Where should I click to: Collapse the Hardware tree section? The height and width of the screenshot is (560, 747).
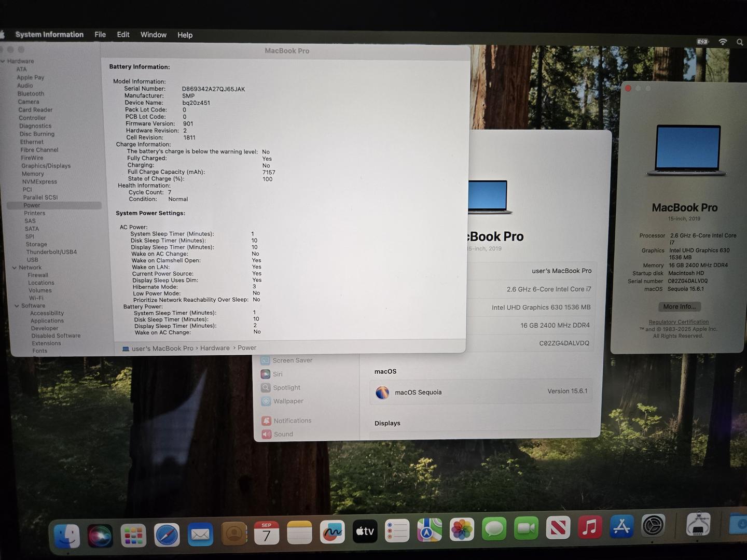click(x=3, y=61)
